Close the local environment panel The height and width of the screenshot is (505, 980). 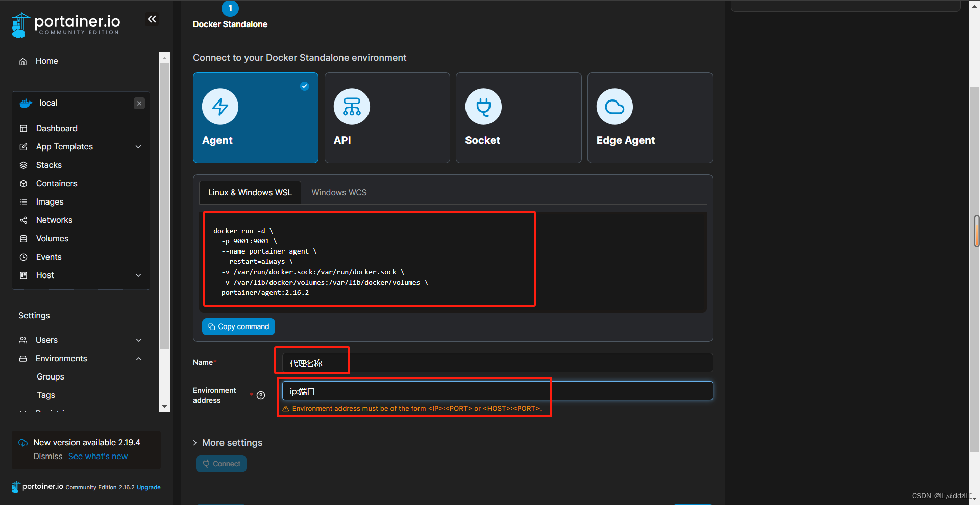pyautogui.click(x=139, y=103)
